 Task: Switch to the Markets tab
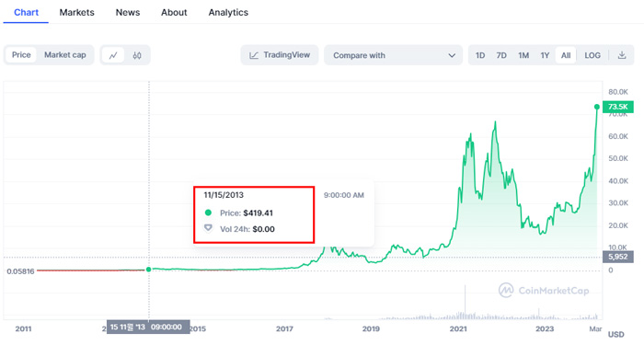coord(76,12)
